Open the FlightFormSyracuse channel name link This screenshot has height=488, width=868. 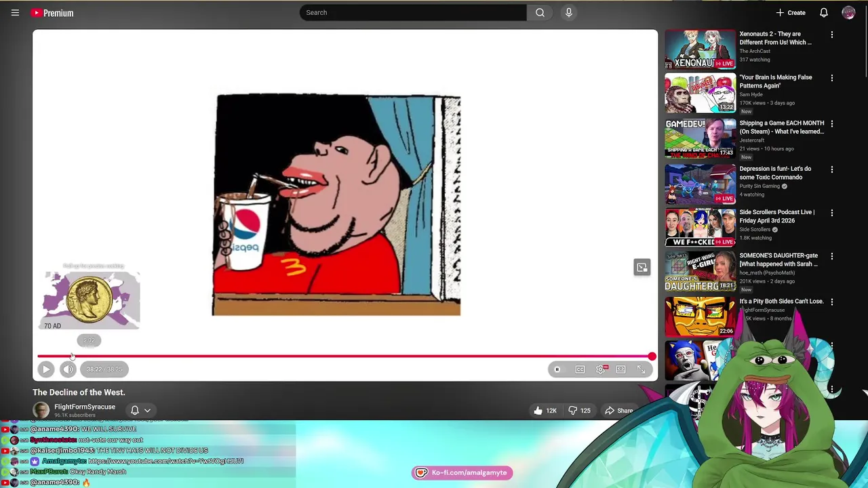tap(85, 407)
